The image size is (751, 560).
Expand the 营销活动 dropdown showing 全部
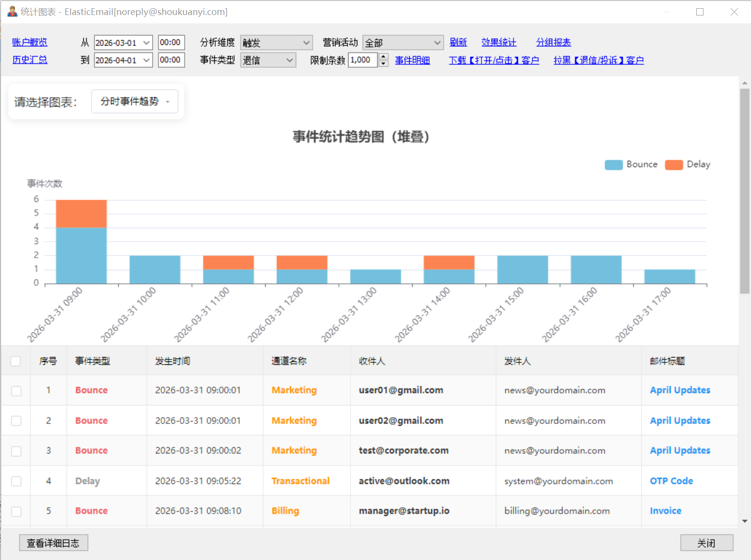[x=403, y=43]
